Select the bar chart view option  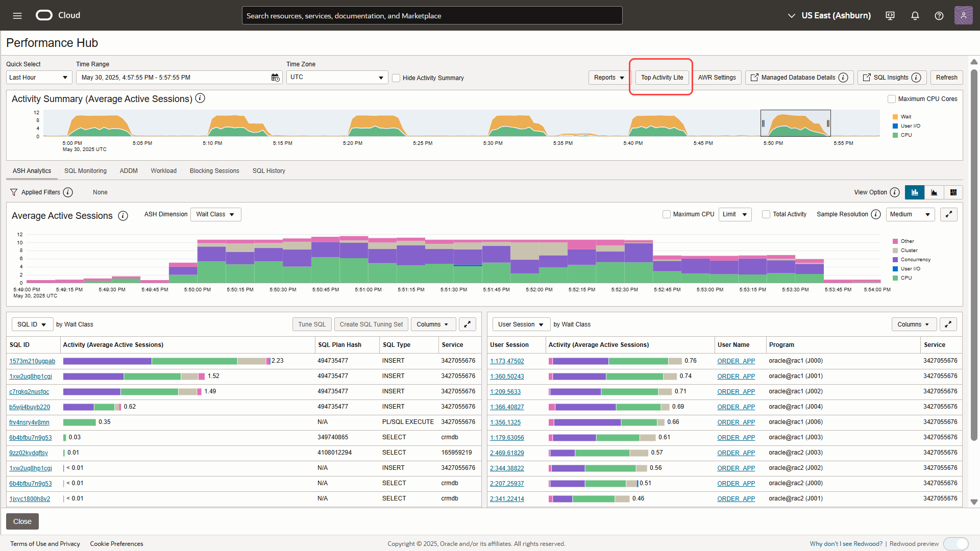pos(915,192)
